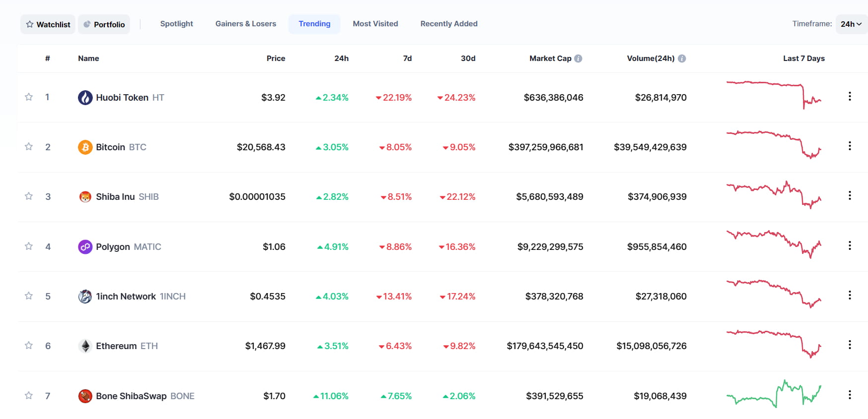Open the three-dot menu for Polygon

tap(850, 245)
